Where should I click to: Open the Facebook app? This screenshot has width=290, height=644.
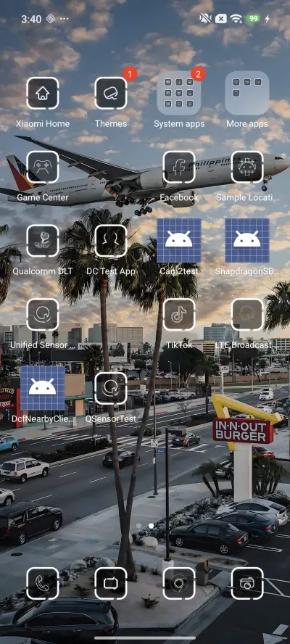point(179,167)
